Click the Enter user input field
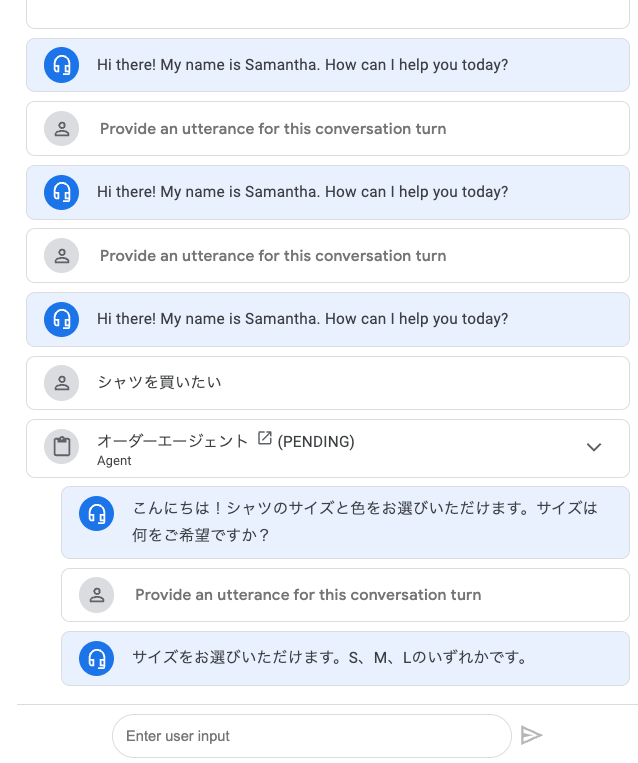The width and height of the screenshot is (638, 763). click(x=311, y=736)
